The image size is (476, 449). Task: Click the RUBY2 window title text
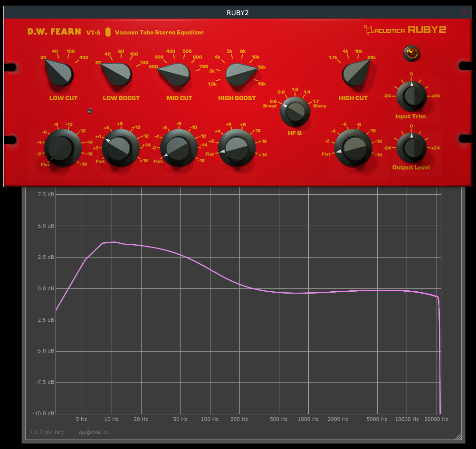pos(238,13)
